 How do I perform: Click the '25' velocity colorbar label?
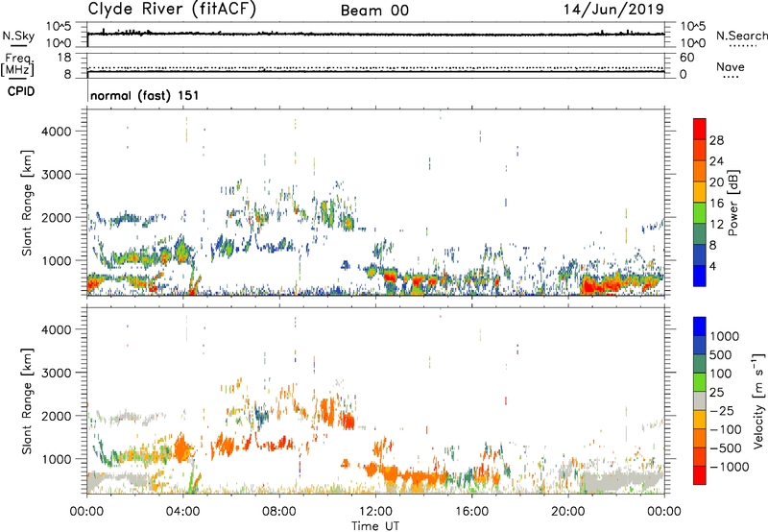[x=717, y=392]
